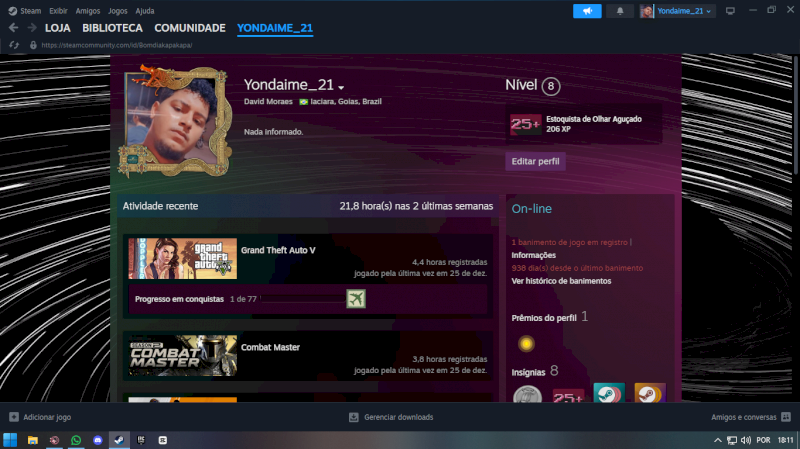Viewport: 800px width, 449px height.
Task: Click the Editar perfil button
Action: coord(535,161)
